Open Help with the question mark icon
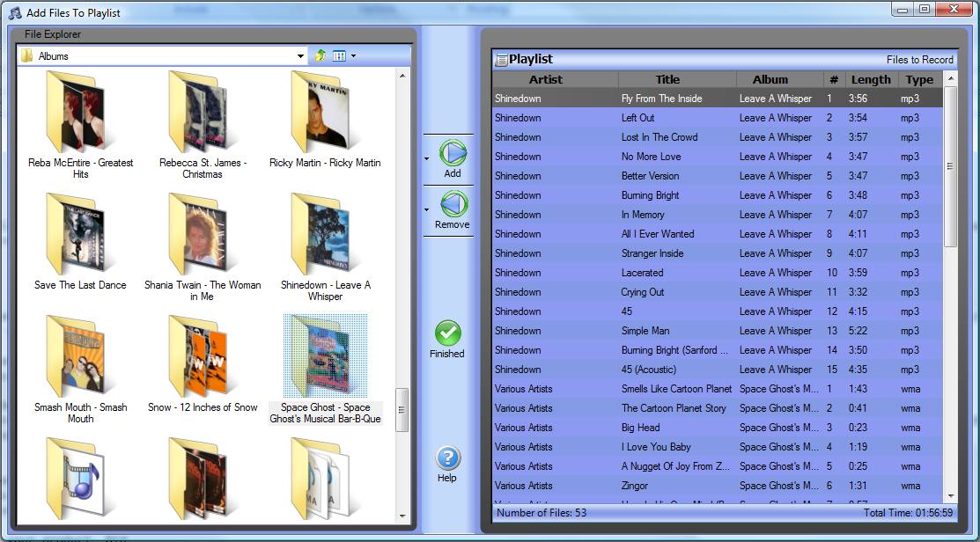Image resolution: width=980 pixels, height=542 pixels. (x=447, y=458)
